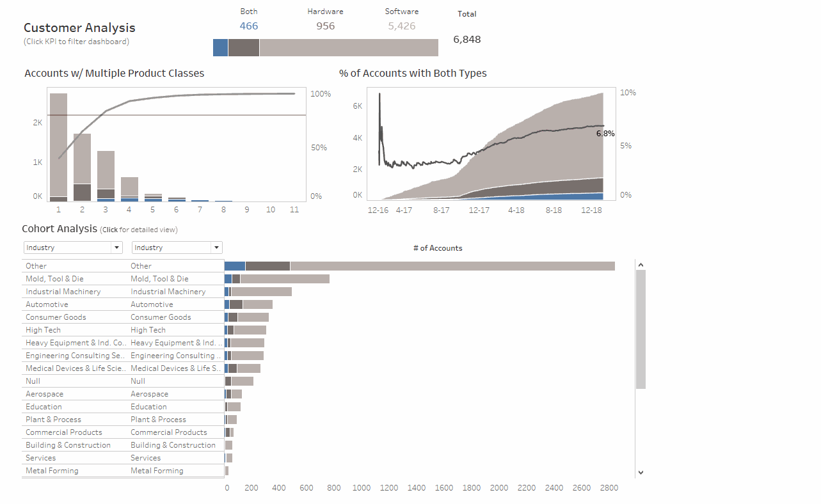821x504 pixels.
Task: Click the stacked KPI progress bar
Action: pos(325,47)
